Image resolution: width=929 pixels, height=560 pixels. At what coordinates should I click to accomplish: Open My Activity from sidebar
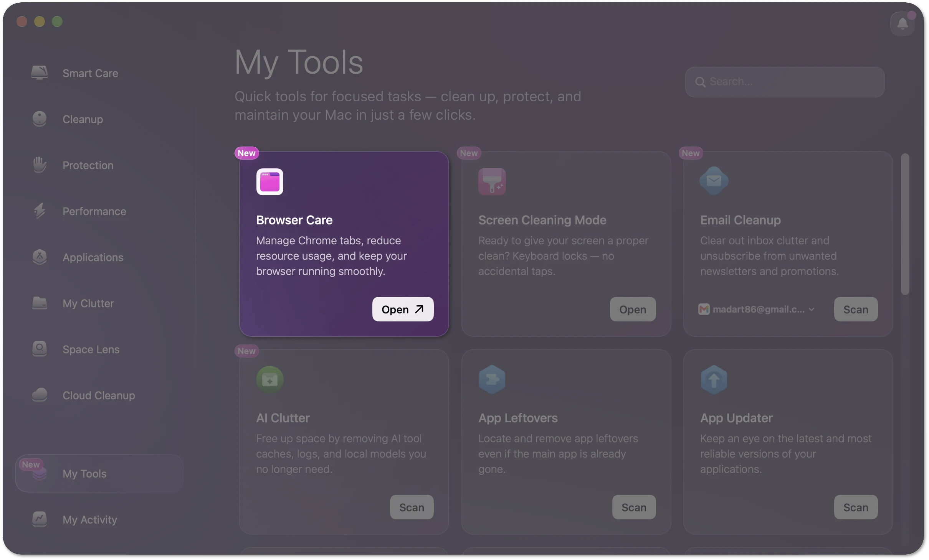pyautogui.click(x=99, y=519)
